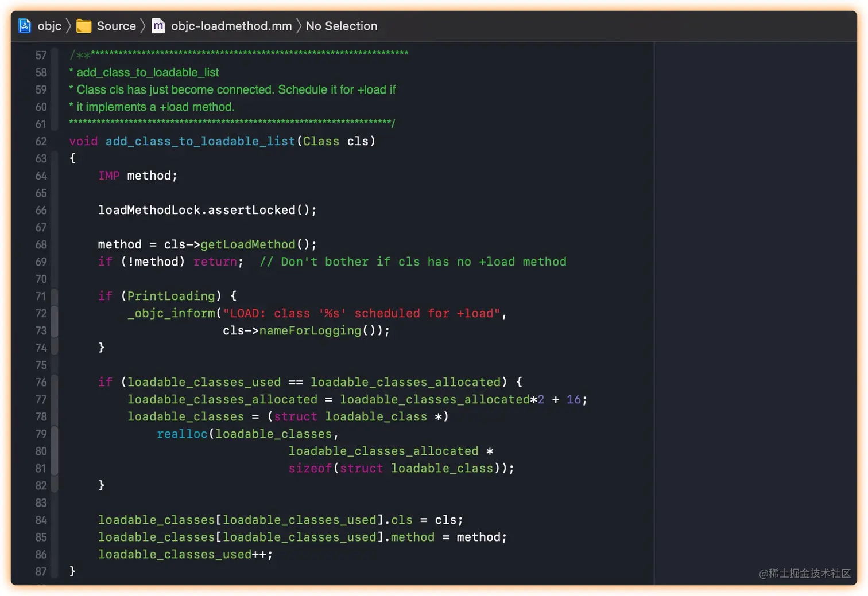Open the objc-loadmethod.mm breadcrumb file menu
The image size is (868, 596).
click(x=231, y=26)
